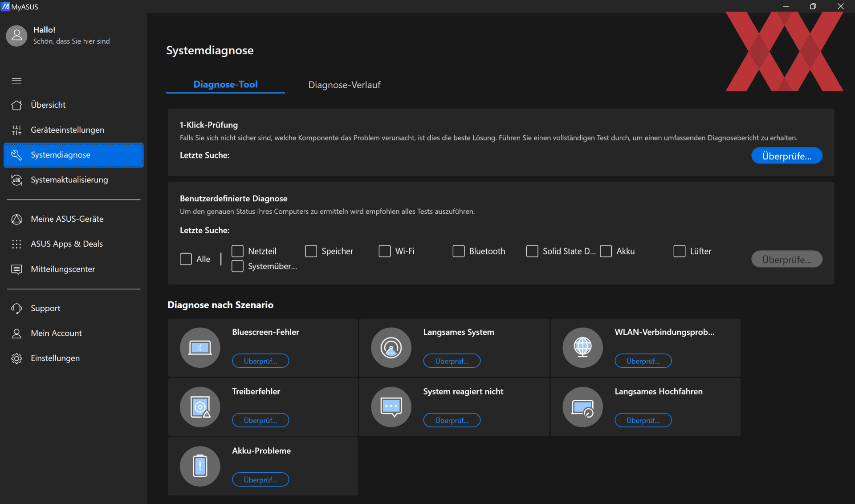Click the Übersicht home icon

[16, 105]
